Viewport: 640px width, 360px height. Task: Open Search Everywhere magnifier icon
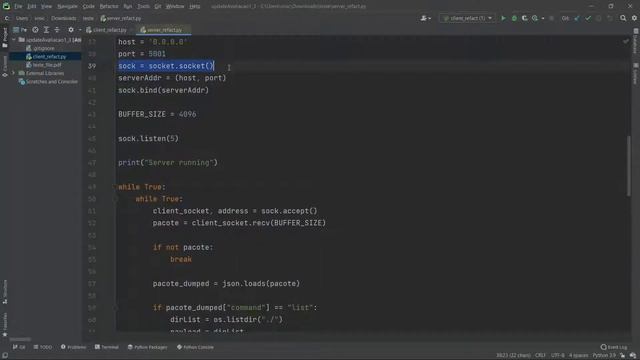(x=623, y=18)
